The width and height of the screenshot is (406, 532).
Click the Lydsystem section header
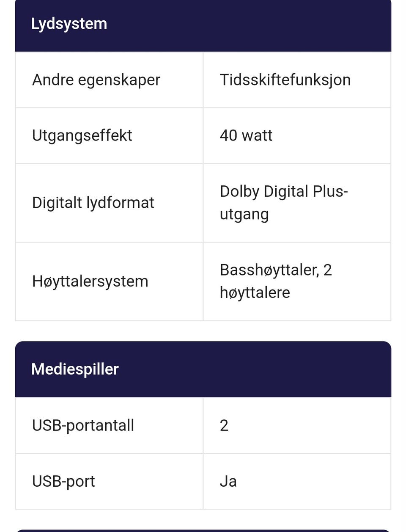[x=203, y=25]
